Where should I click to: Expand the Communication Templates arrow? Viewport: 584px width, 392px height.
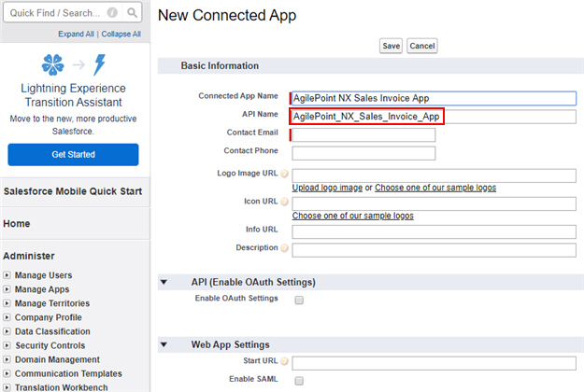pos(7,373)
